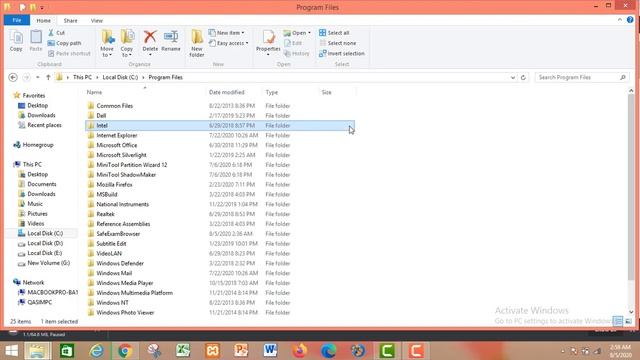Viewport: 640px width, 360px height.
Task: Open New Volume (G:) in the navigation pane
Action: [x=48, y=263]
